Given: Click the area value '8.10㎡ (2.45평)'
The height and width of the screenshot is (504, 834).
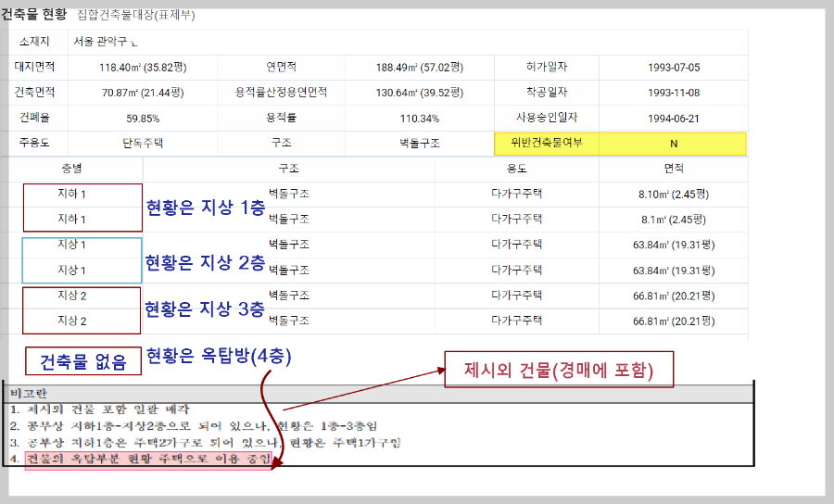Looking at the screenshot, I should (x=674, y=194).
